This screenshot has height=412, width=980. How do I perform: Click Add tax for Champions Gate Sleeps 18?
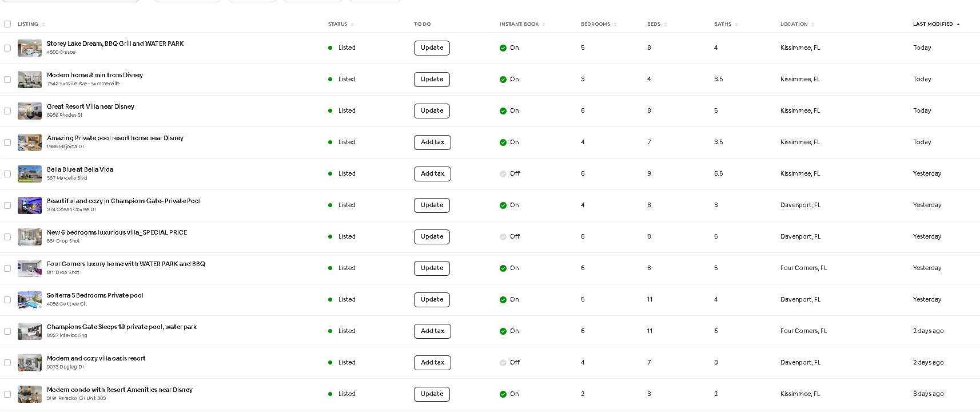tap(432, 331)
